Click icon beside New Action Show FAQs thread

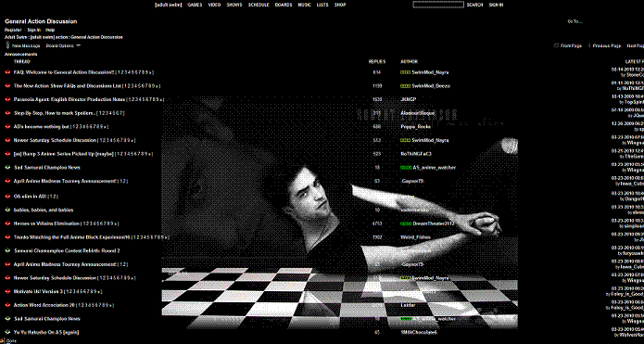[7, 86]
